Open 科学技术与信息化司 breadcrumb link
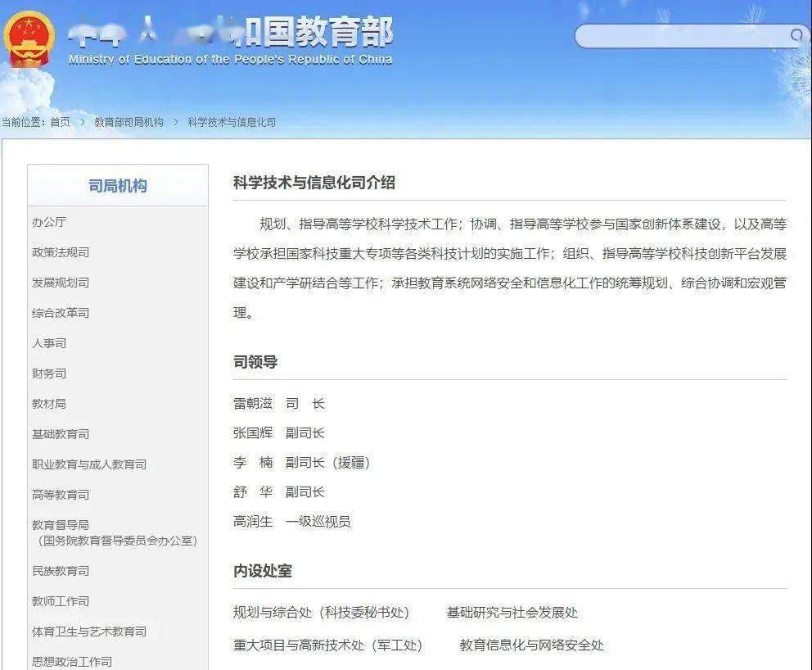 (x=232, y=122)
